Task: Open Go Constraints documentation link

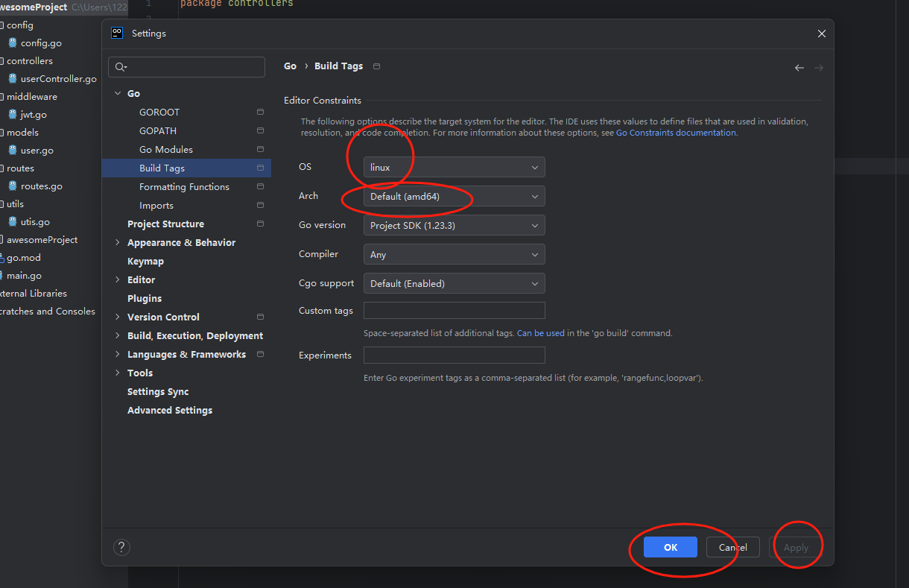Action: point(676,133)
